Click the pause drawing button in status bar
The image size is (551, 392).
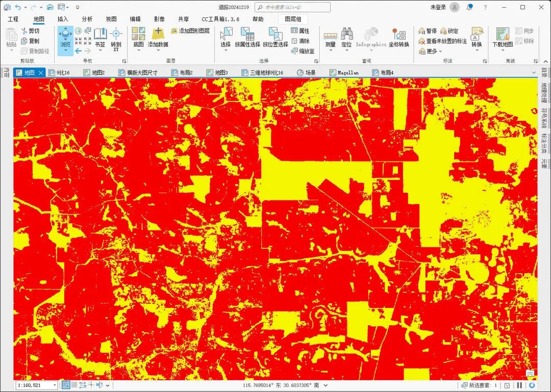(520, 385)
